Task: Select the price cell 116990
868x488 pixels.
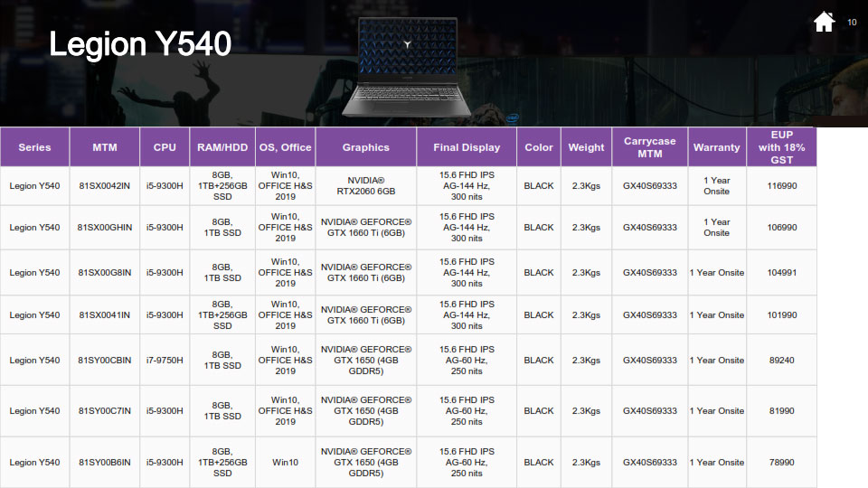Action: (x=781, y=186)
